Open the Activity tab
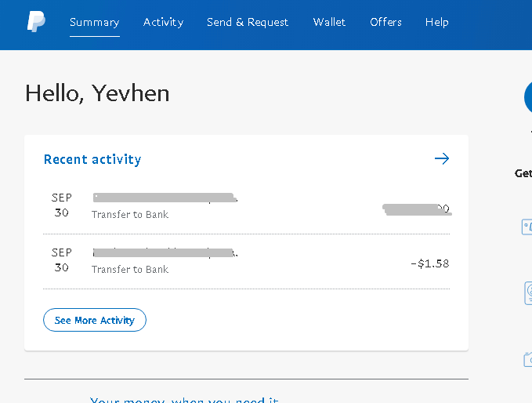Viewport: 532px width, 403px height. coord(163,22)
